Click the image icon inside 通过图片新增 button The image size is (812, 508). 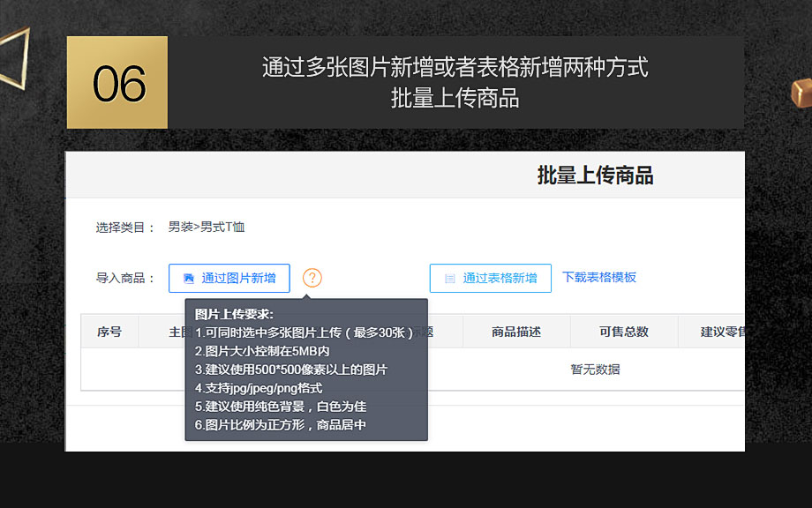pos(188,279)
